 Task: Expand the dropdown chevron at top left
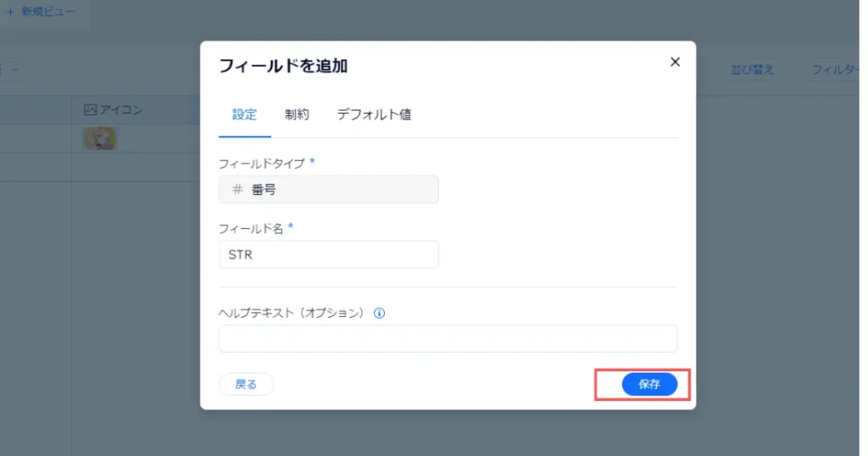click(x=15, y=70)
